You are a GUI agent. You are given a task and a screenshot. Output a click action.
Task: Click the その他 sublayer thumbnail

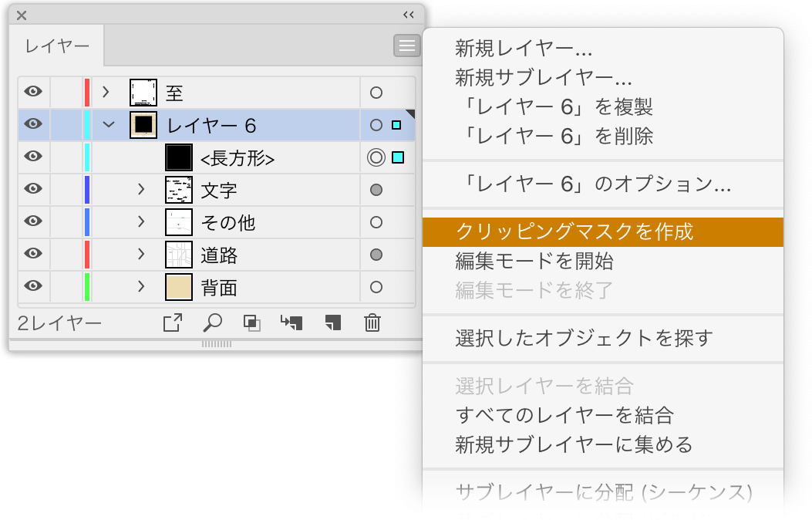[179, 222]
